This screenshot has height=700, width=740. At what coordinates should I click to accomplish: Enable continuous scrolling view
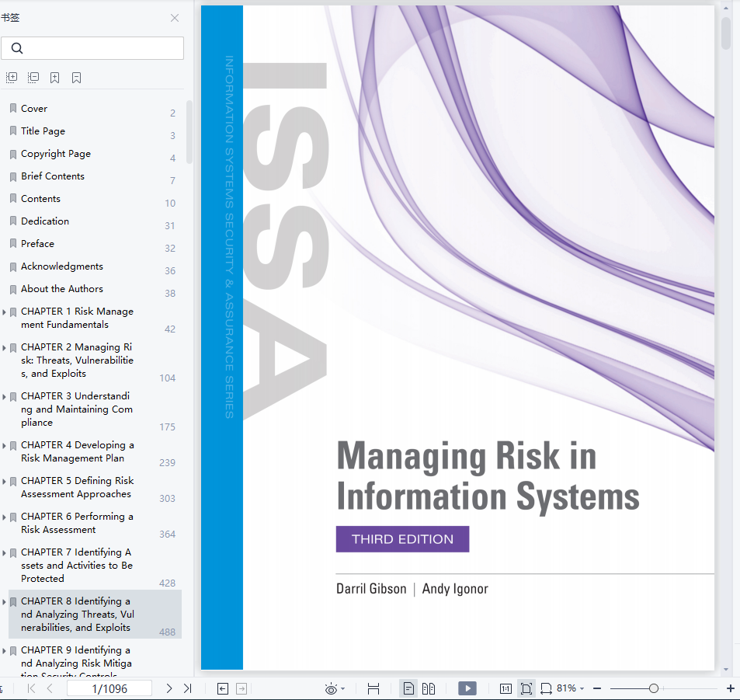click(373, 688)
